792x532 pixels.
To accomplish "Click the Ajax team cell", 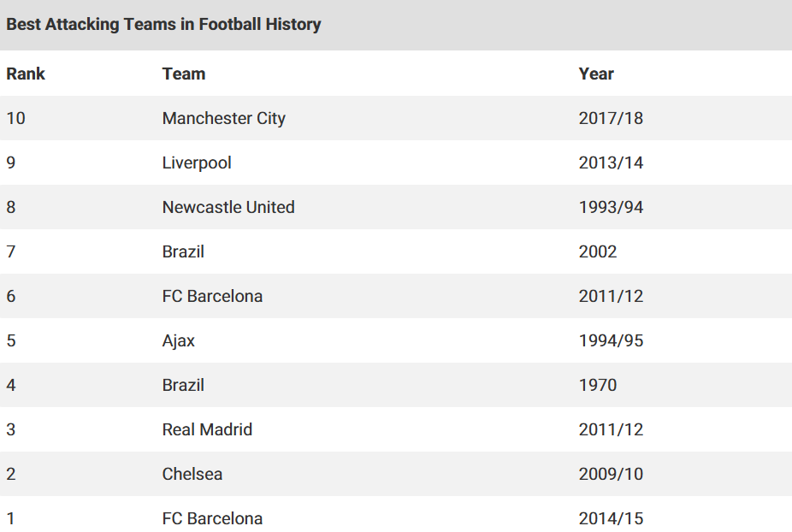I will pyautogui.click(x=178, y=340).
